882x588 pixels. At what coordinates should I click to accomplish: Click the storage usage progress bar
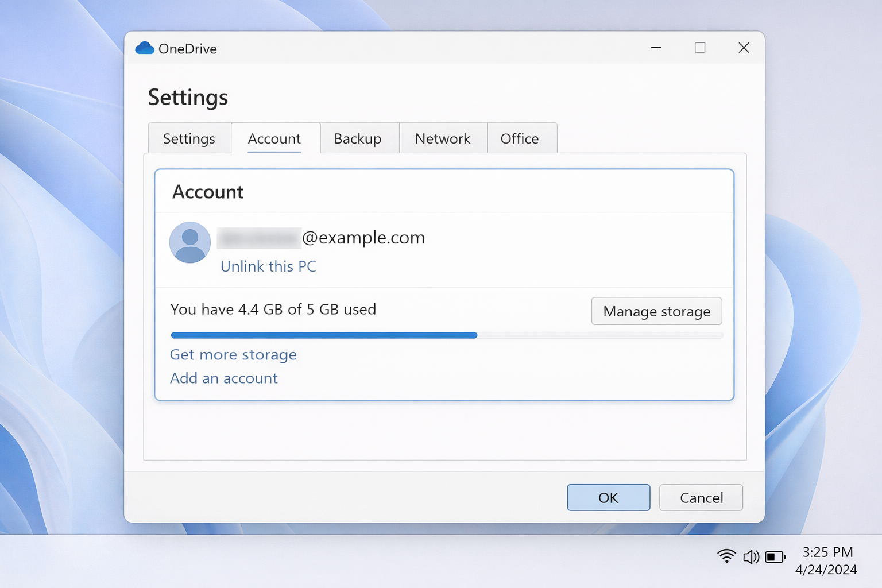[x=447, y=335]
